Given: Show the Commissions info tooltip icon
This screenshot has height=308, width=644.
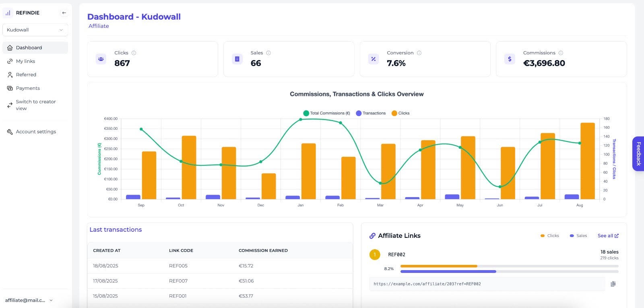Looking at the screenshot, I should pyautogui.click(x=561, y=53).
